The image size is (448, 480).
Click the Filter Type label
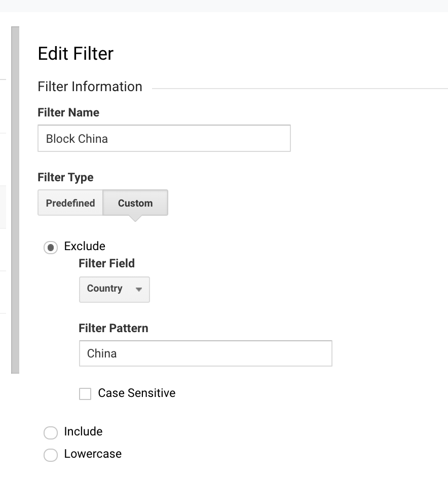pos(65,177)
